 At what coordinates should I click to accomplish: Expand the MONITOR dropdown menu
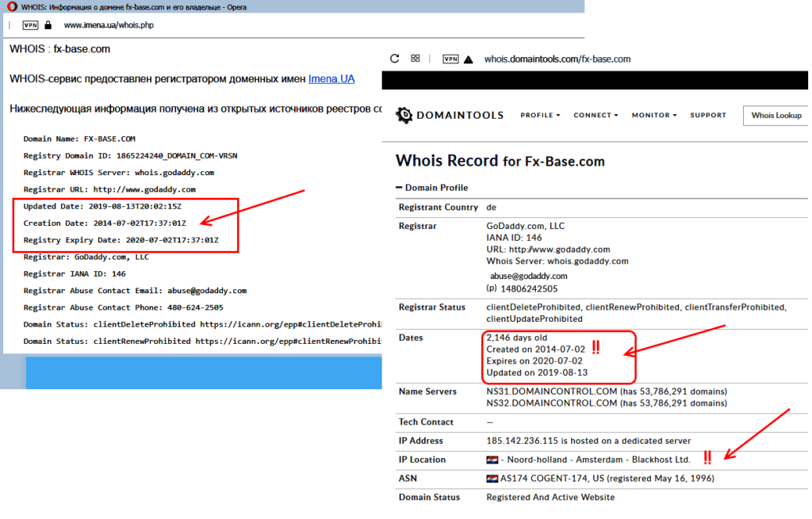click(x=653, y=115)
